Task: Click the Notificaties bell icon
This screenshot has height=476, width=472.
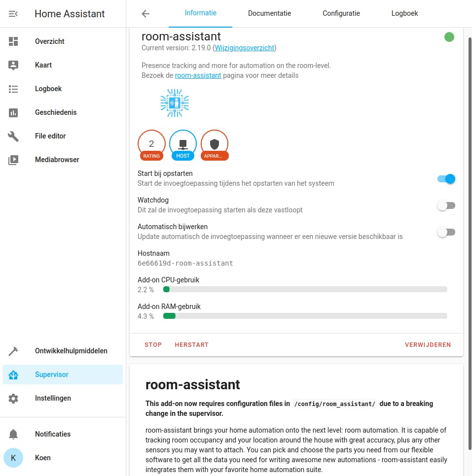Action: pyautogui.click(x=13, y=434)
